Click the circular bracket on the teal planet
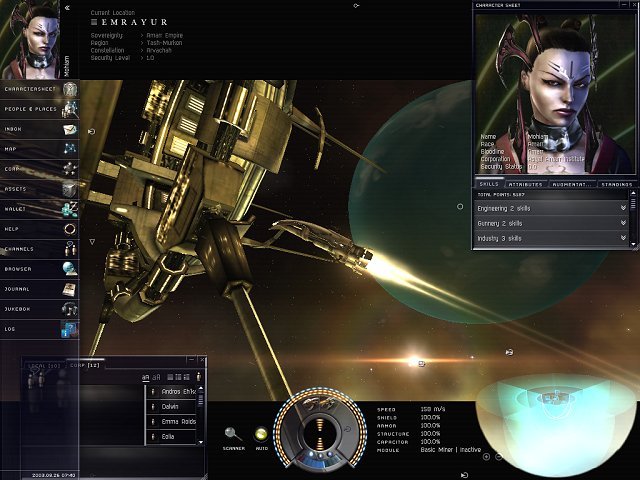640x480 pixels. (x=460, y=207)
